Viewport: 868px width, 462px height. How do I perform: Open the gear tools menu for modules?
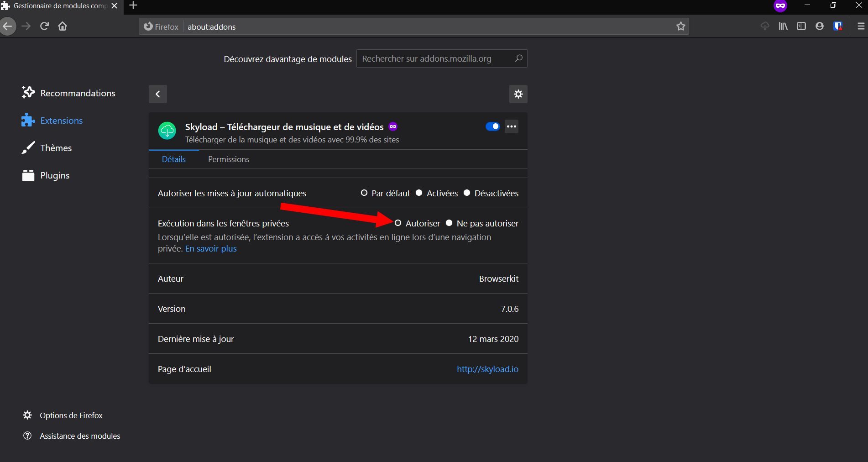tap(518, 94)
